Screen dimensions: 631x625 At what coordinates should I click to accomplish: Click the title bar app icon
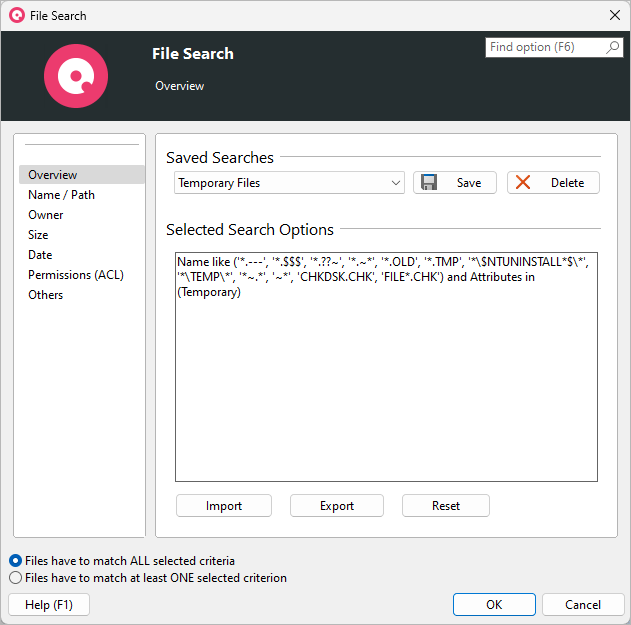(x=16, y=15)
